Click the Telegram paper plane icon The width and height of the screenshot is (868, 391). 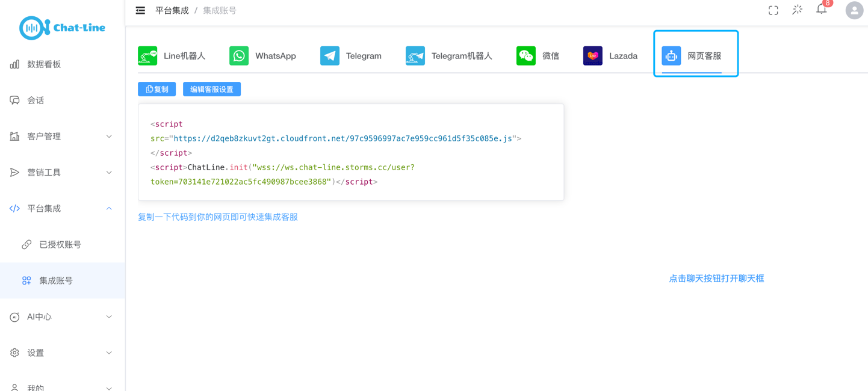tap(330, 56)
